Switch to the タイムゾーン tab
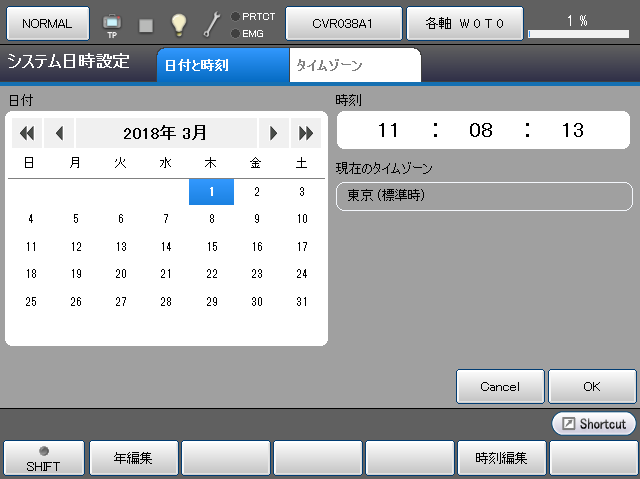Viewport: 640px width, 479px height. point(354,65)
